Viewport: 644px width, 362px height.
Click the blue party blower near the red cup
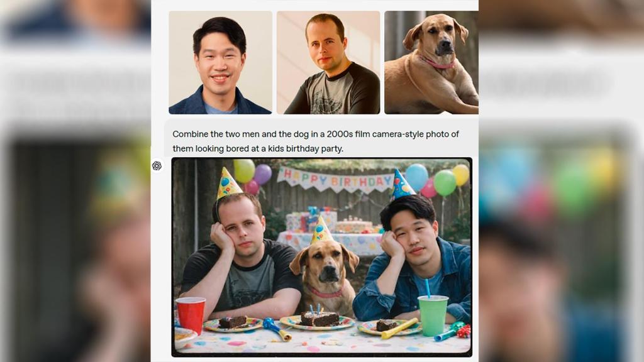point(277,329)
